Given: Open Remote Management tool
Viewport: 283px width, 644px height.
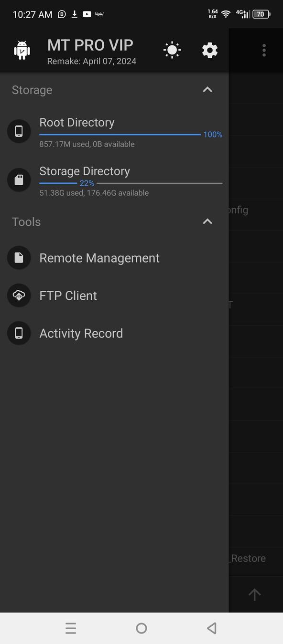Looking at the screenshot, I should (114, 258).
